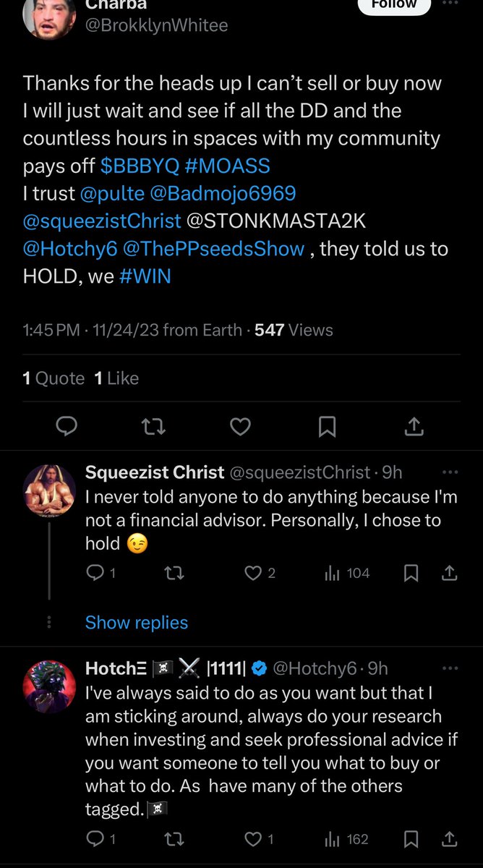483x868 pixels.
Task: Bookmark the main Charba tweet
Action: click(x=327, y=427)
